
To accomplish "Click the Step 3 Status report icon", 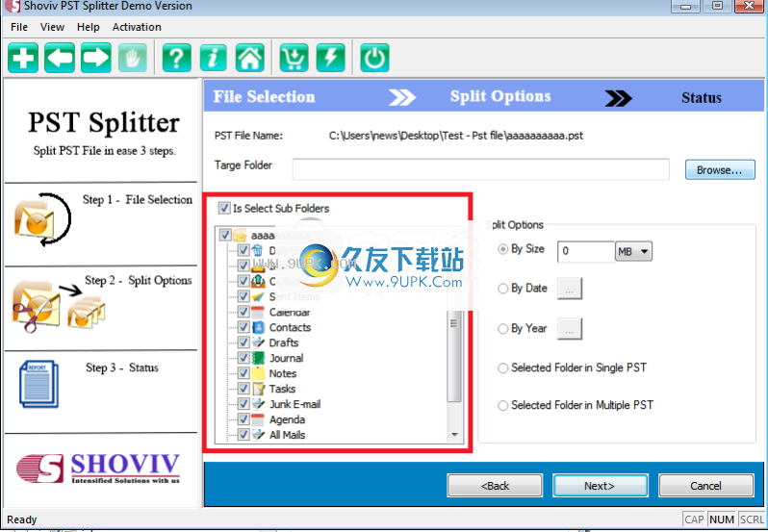I will (39, 384).
